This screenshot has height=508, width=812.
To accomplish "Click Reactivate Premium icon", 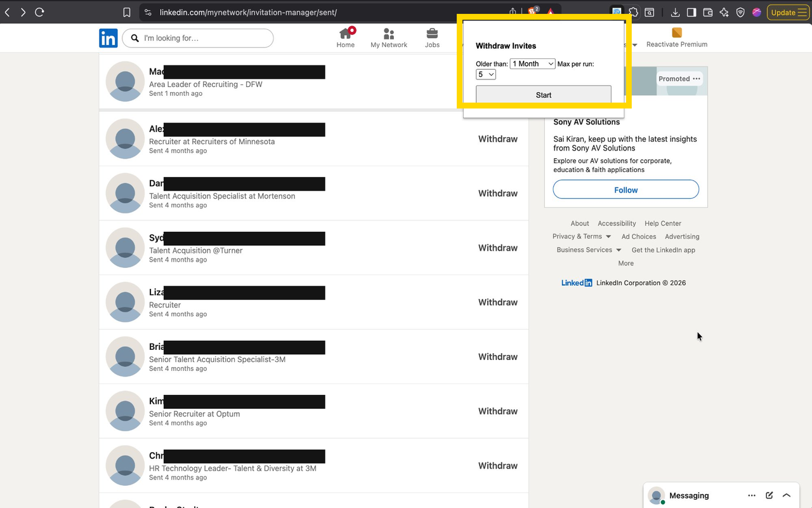I will 677,32.
